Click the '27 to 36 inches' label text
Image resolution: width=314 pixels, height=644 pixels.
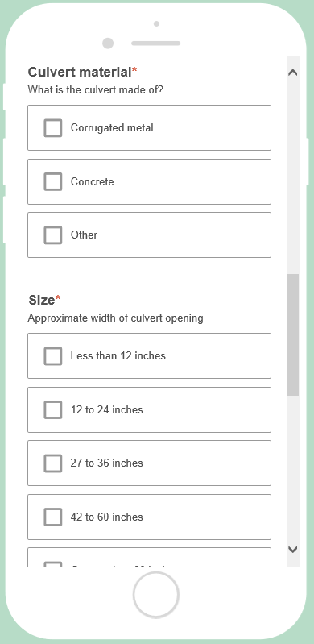pyautogui.click(x=107, y=463)
